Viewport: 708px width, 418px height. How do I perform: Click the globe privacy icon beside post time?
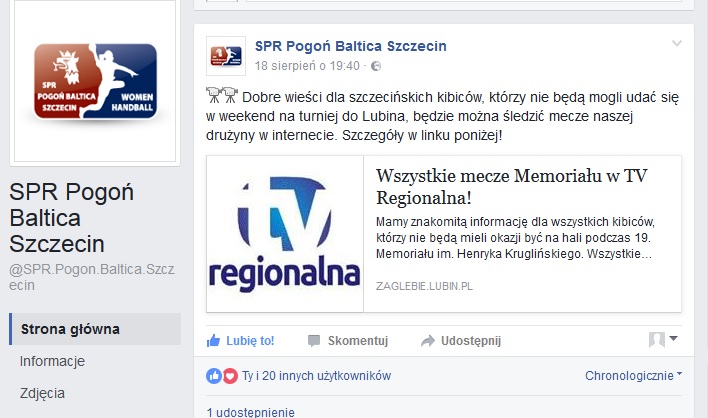pyautogui.click(x=376, y=66)
